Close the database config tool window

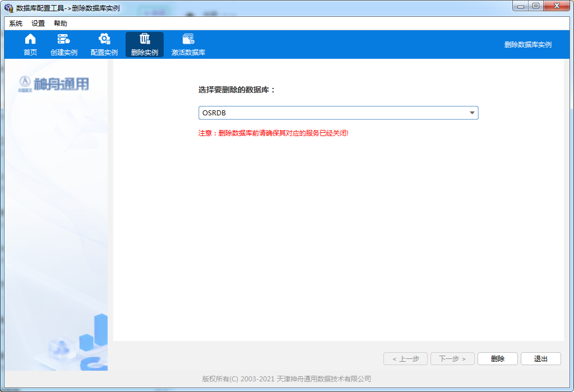click(556, 6)
